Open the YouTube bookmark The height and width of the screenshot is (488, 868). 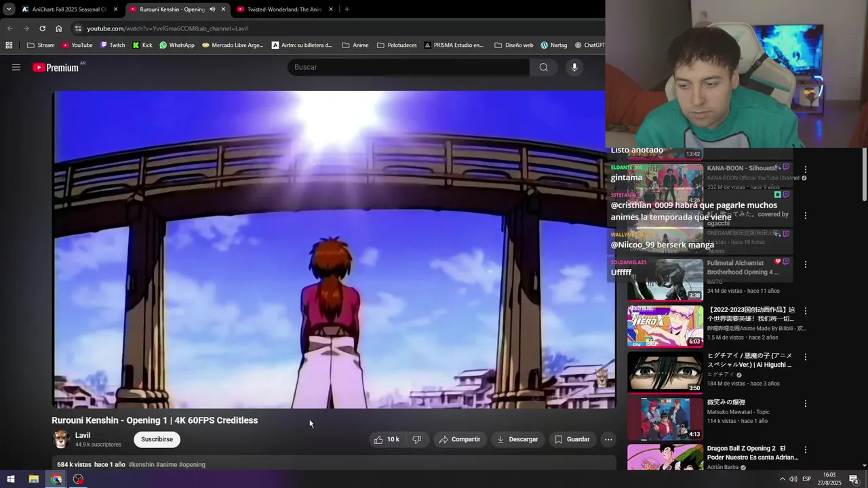[77, 45]
